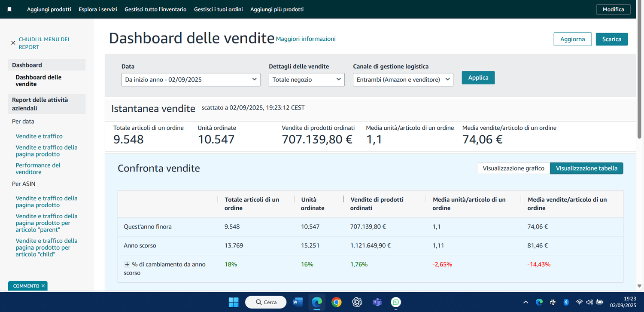Open Gestisci tutto l'inventario menu
644x312 pixels.
tap(155, 9)
